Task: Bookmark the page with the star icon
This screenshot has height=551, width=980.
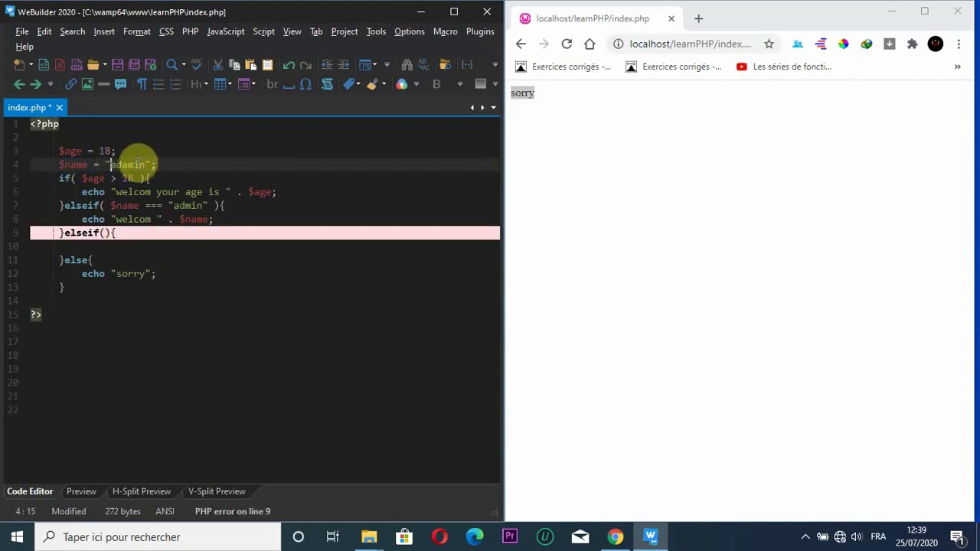Action: pos(769,44)
